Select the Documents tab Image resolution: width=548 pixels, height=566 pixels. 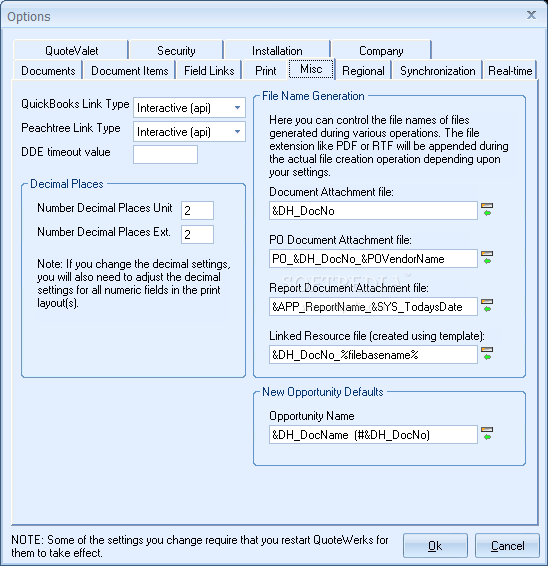(48, 70)
